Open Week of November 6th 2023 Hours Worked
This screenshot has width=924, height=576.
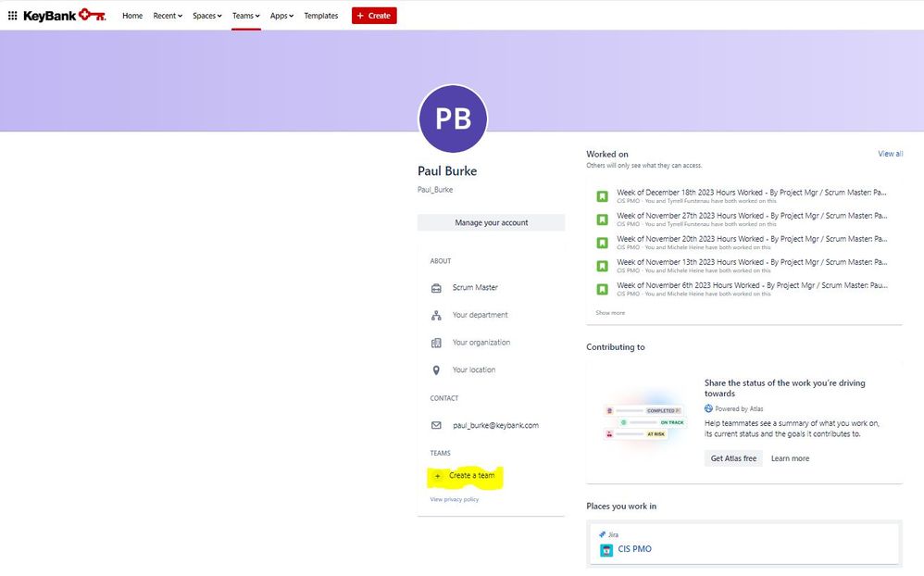[x=752, y=285]
